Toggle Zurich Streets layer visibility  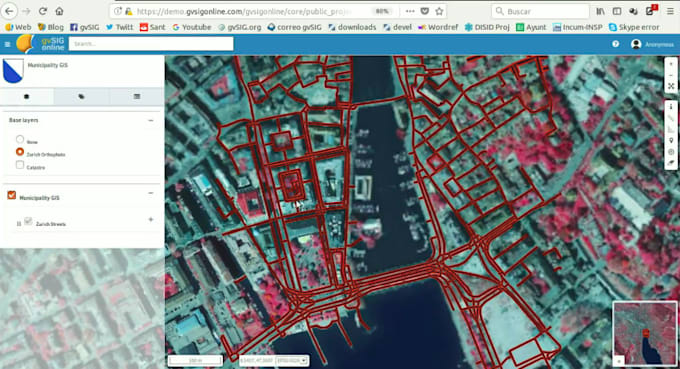point(28,222)
